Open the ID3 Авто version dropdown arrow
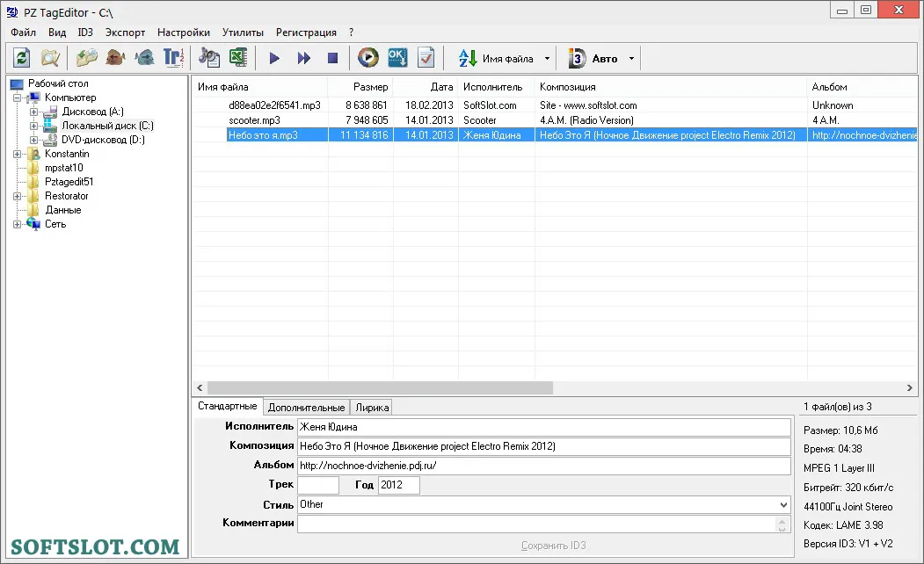 tap(631, 58)
